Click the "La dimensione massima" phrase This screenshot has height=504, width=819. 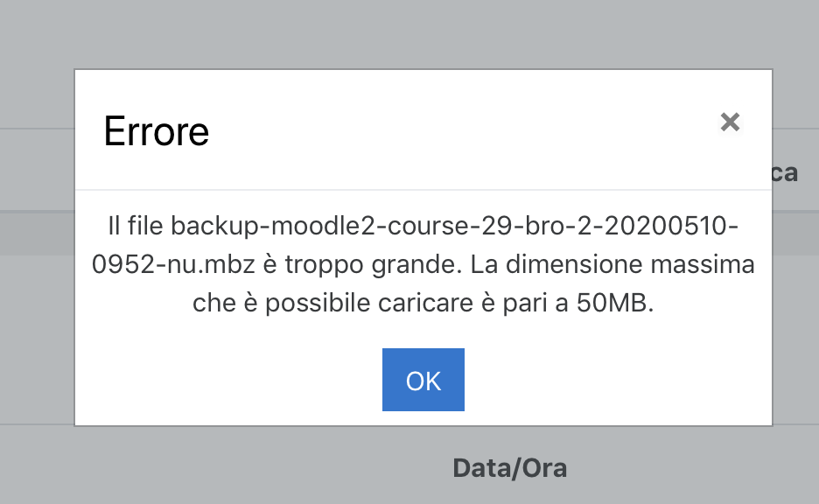click(x=631, y=264)
